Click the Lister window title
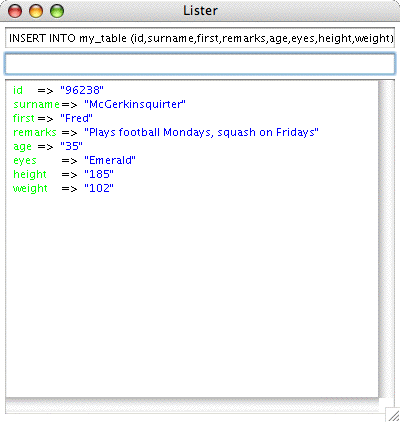 point(200,11)
